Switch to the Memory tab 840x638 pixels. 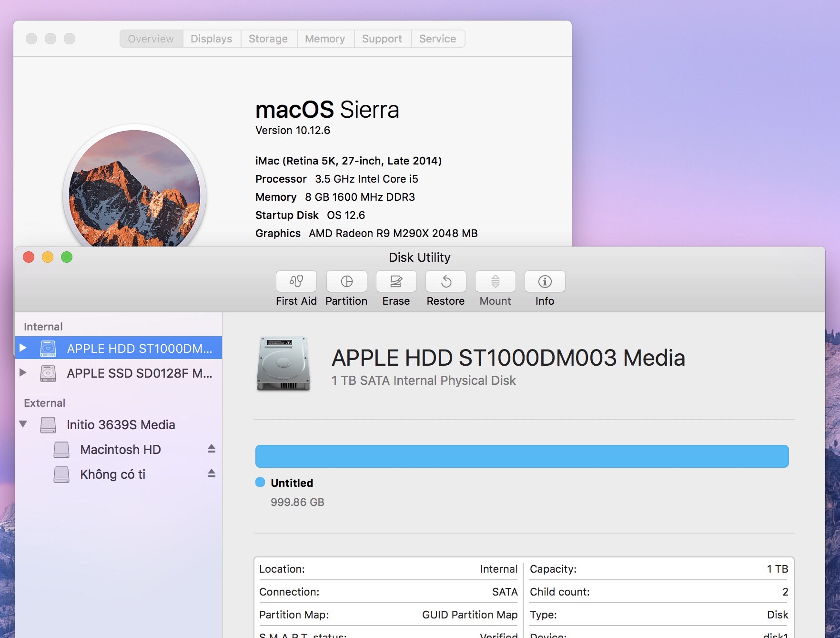click(x=325, y=39)
